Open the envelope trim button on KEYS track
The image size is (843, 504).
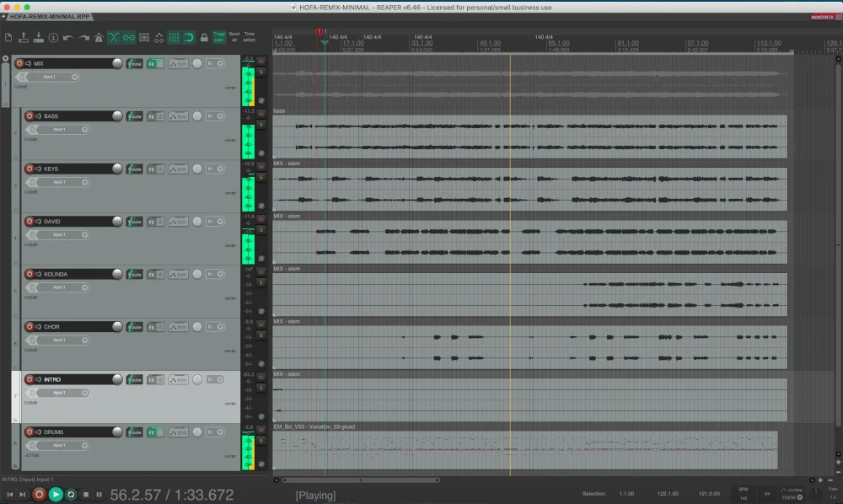178,169
